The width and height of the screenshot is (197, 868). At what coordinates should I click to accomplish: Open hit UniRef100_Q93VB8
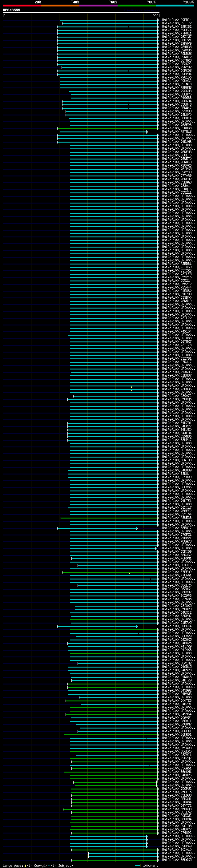tap(176, 111)
